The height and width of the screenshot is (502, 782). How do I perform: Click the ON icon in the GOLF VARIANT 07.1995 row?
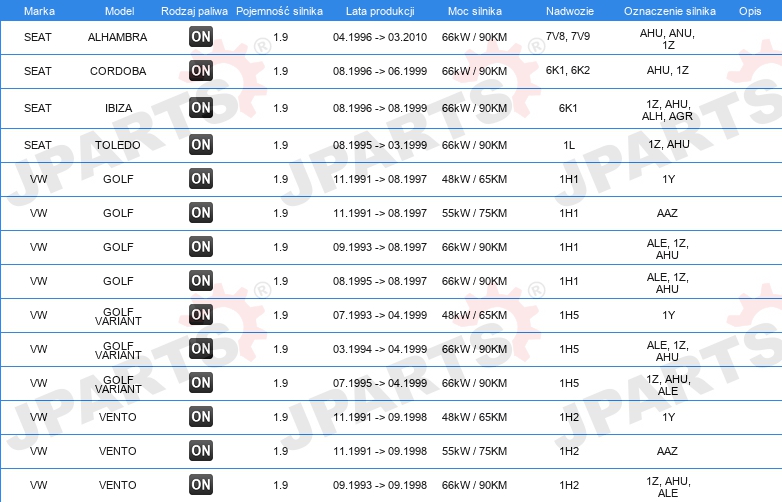[x=201, y=382]
